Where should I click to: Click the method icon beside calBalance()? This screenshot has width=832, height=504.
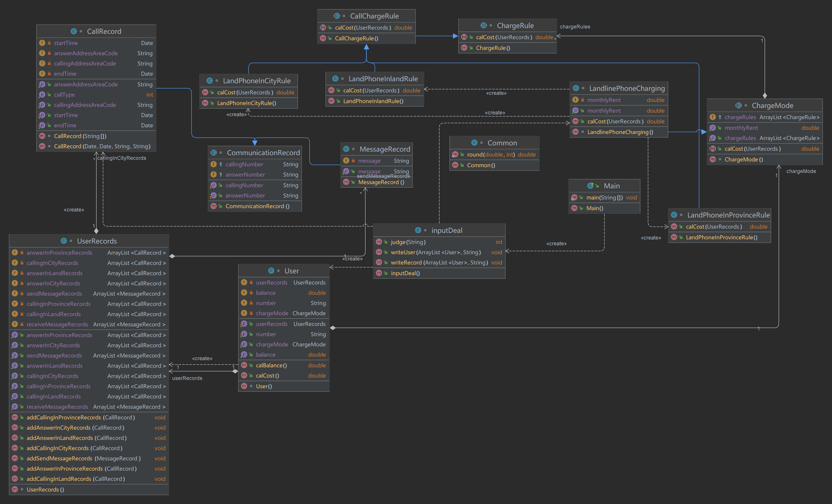click(244, 365)
